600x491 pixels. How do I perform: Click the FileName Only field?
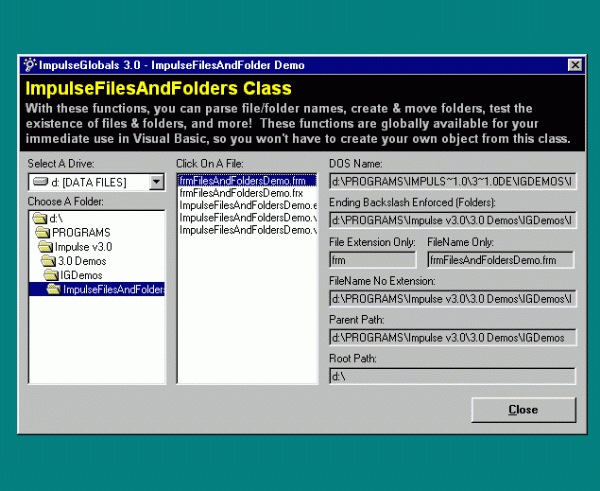(501, 260)
